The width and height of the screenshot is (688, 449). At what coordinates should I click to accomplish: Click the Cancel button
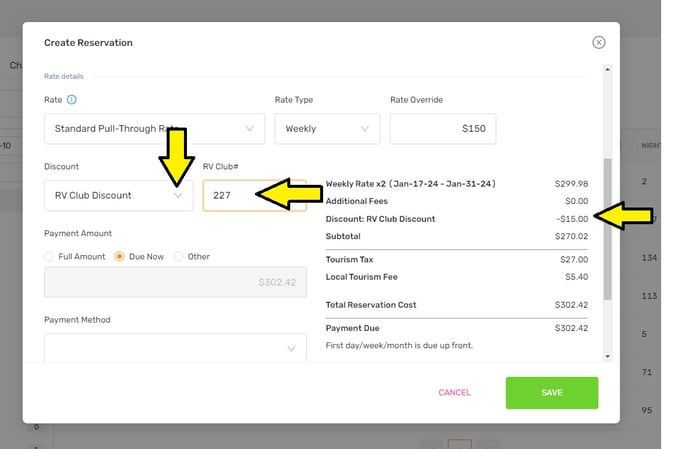(x=454, y=393)
